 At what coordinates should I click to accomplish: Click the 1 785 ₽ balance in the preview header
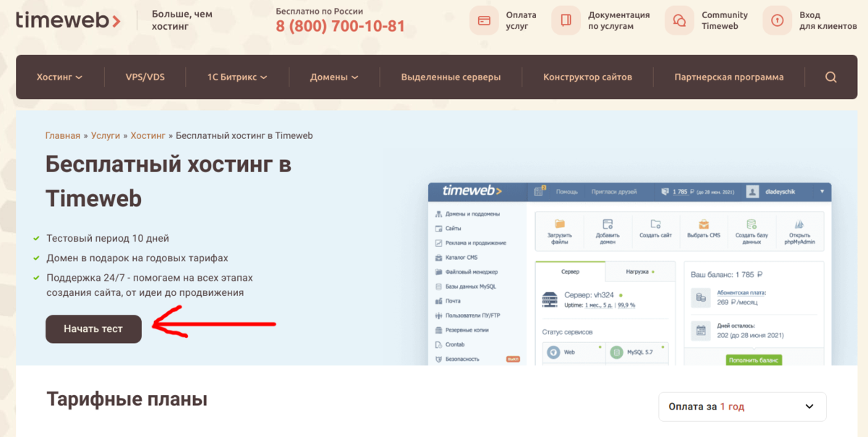tap(683, 192)
